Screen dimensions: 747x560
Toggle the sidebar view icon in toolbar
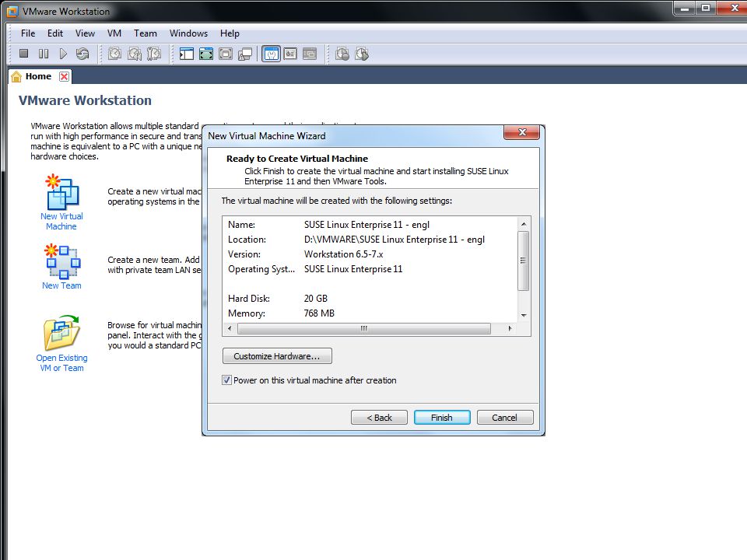click(186, 54)
